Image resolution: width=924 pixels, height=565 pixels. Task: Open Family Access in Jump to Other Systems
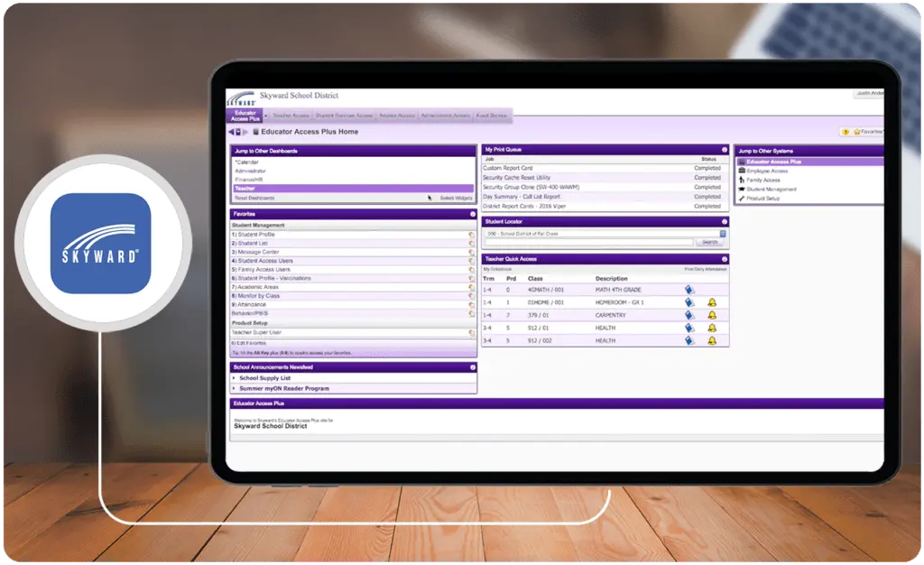click(x=763, y=181)
